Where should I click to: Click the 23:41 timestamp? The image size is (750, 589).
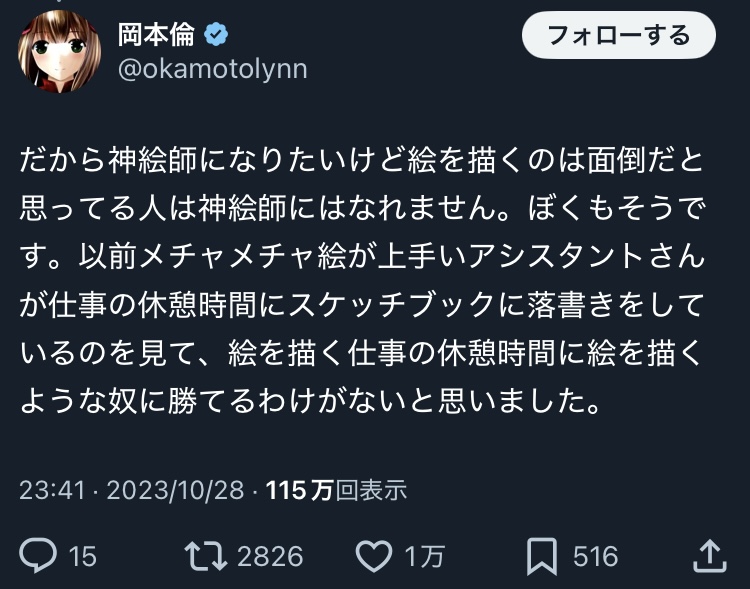point(48,491)
